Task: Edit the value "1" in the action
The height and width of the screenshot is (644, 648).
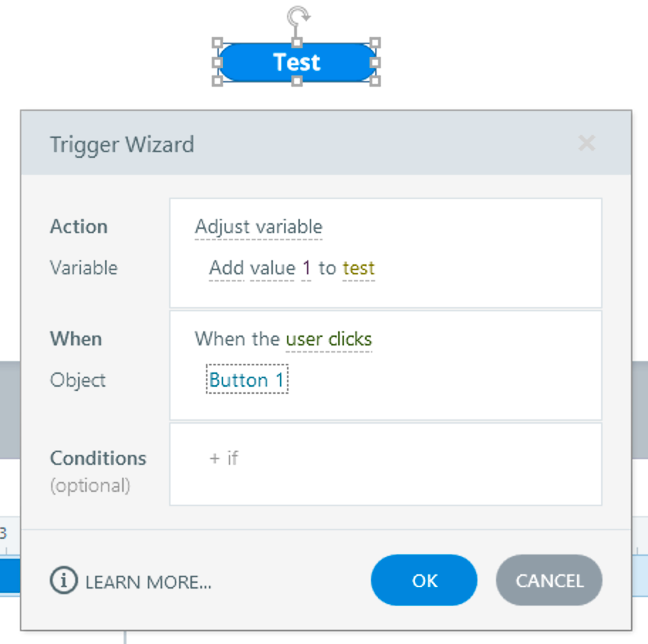Action: 306,268
